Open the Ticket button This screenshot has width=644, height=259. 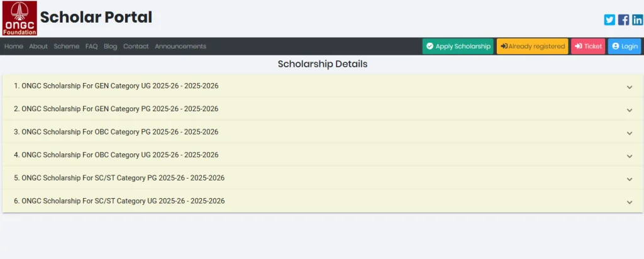[588, 47]
